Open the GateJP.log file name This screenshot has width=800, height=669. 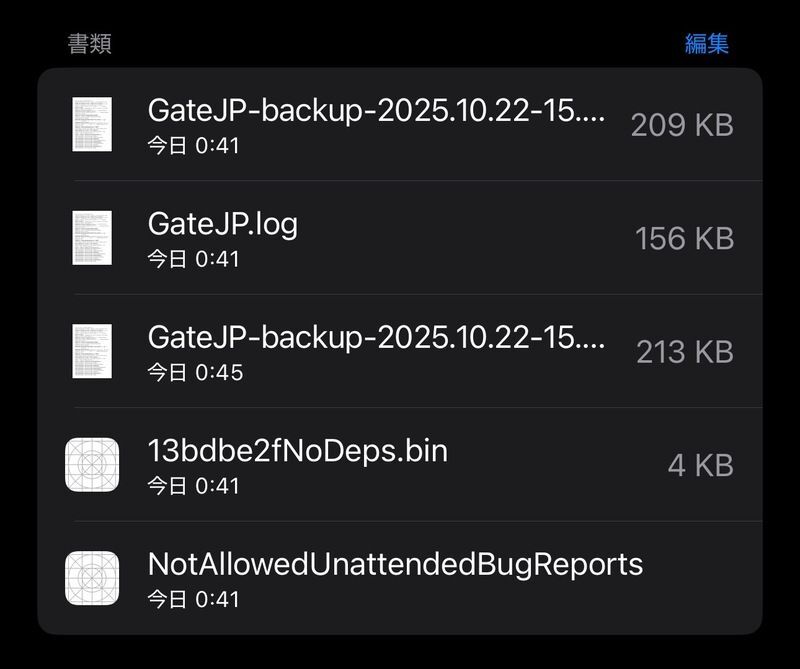(x=222, y=224)
